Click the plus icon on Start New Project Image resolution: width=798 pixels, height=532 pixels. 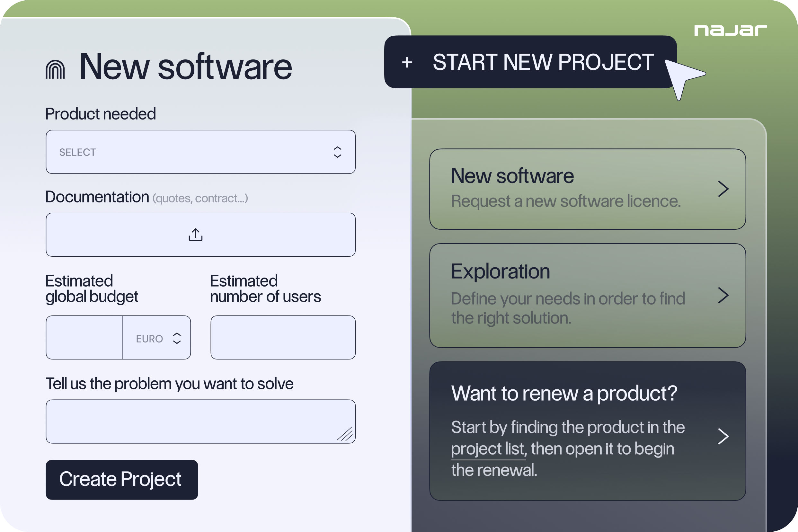(407, 62)
